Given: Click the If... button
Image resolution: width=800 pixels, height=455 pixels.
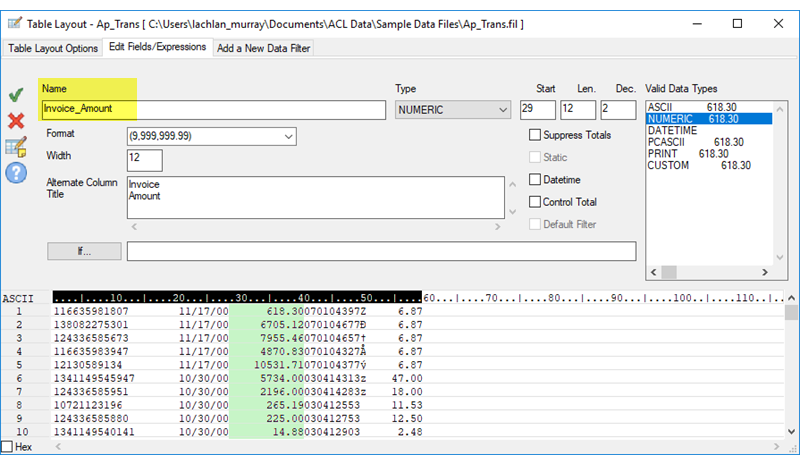Looking at the screenshot, I should tap(84, 251).
